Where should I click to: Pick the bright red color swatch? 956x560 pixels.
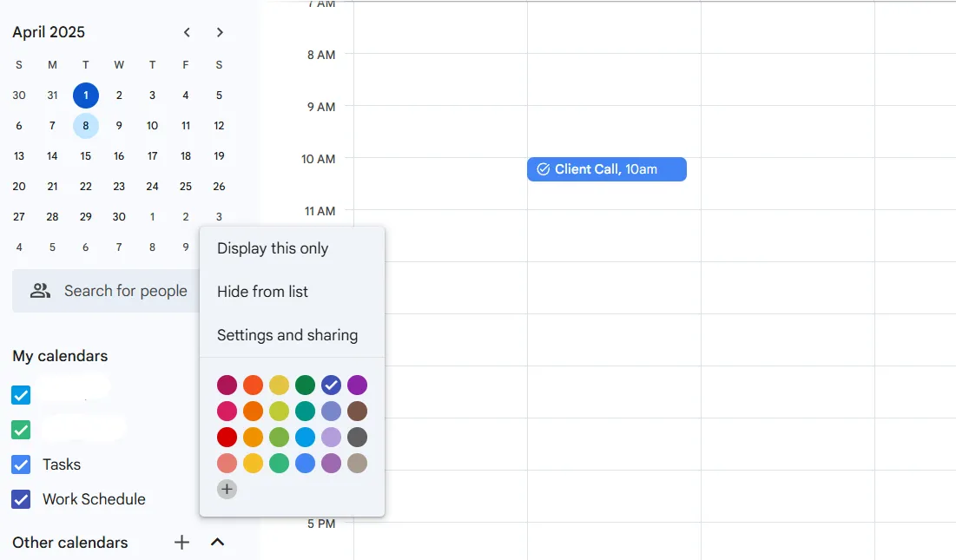[x=227, y=438]
